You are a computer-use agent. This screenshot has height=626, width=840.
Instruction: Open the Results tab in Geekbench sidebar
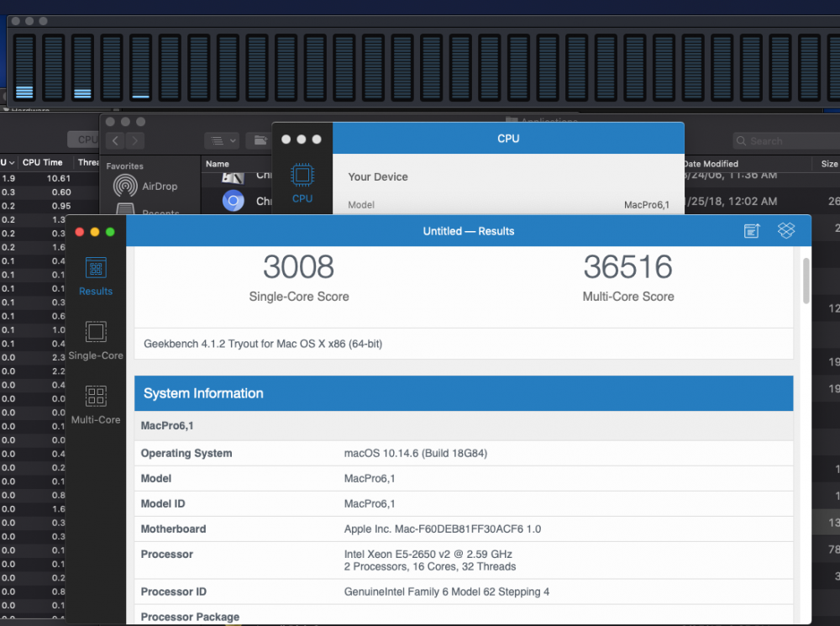tap(96, 277)
